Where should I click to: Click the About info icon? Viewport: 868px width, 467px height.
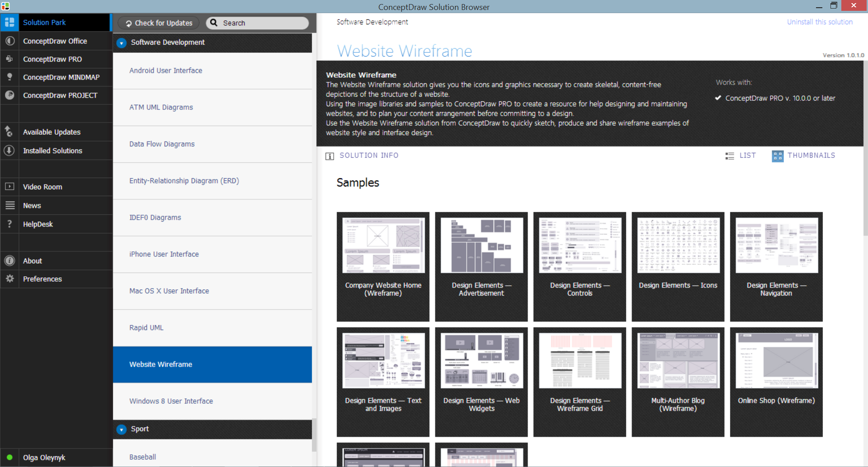pyautogui.click(x=9, y=261)
